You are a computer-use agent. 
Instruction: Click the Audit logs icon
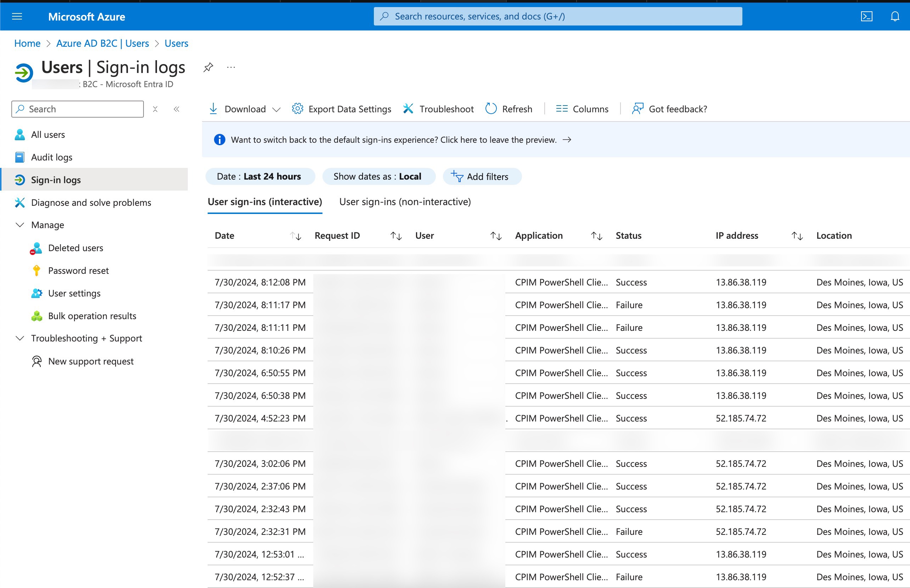[20, 157]
